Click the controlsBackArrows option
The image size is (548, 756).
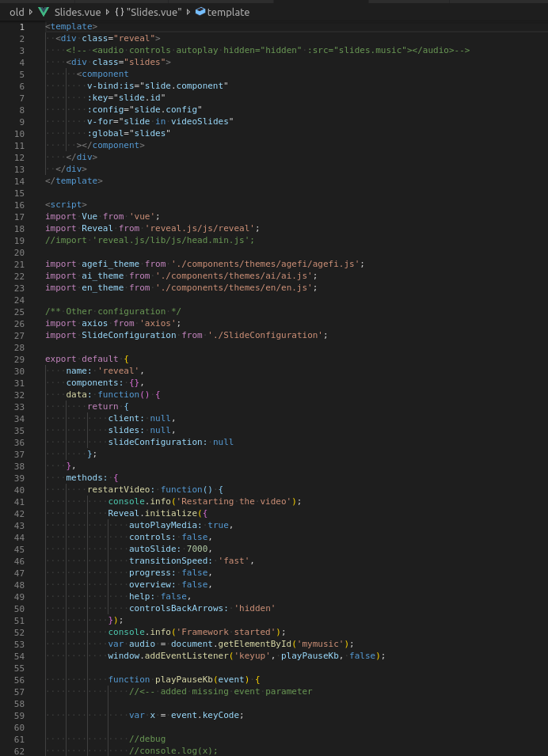click(176, 608)
